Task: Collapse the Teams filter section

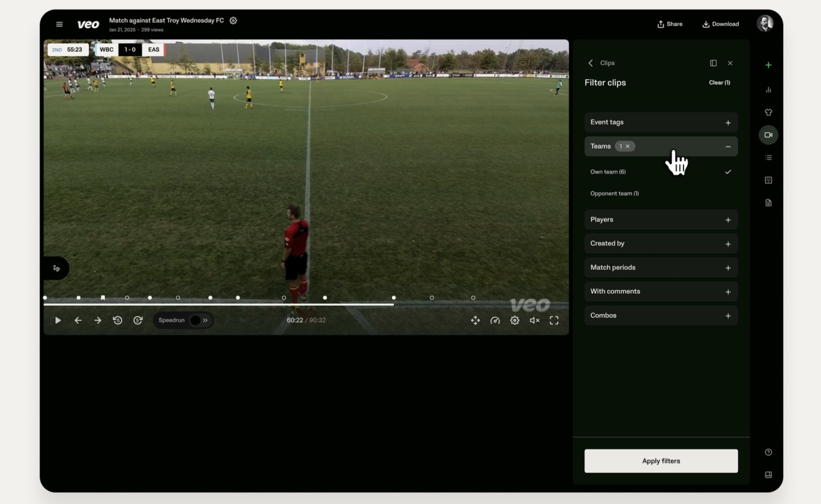Action: 728,146
